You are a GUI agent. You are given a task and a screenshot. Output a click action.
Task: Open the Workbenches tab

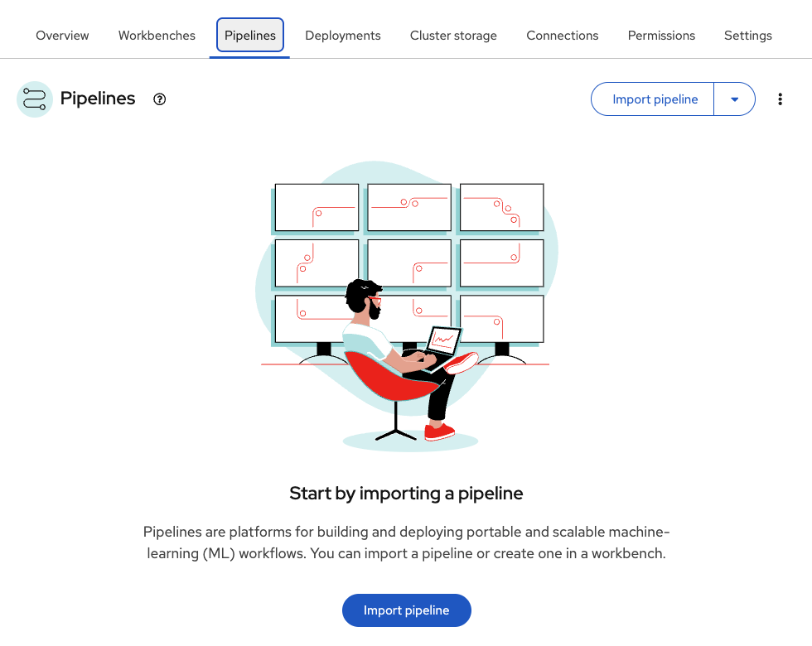coord(157,36)
